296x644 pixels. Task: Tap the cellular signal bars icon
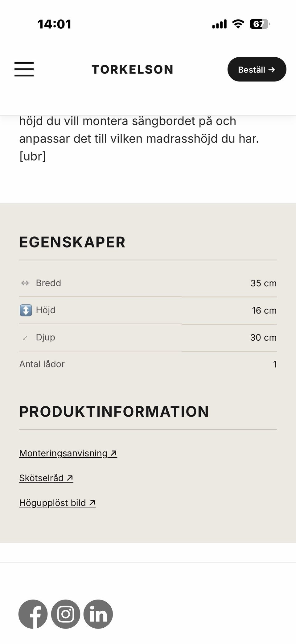tap(219, 24)
